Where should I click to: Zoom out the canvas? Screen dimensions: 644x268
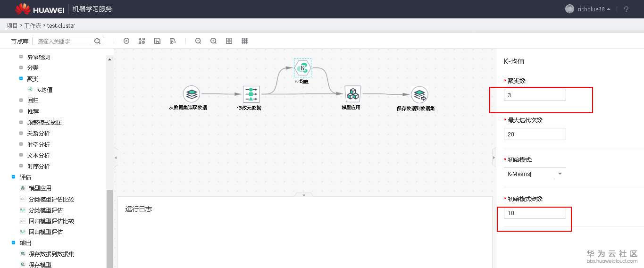[198, 41]
